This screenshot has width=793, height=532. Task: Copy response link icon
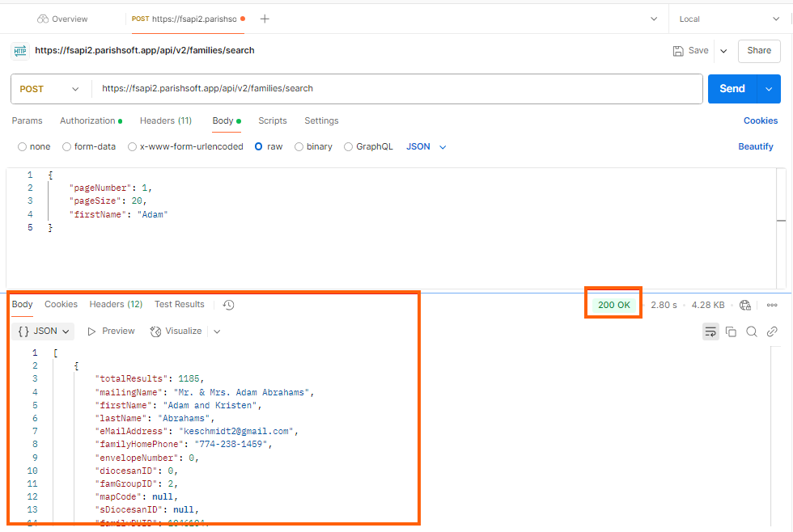(x=772, y=332)
